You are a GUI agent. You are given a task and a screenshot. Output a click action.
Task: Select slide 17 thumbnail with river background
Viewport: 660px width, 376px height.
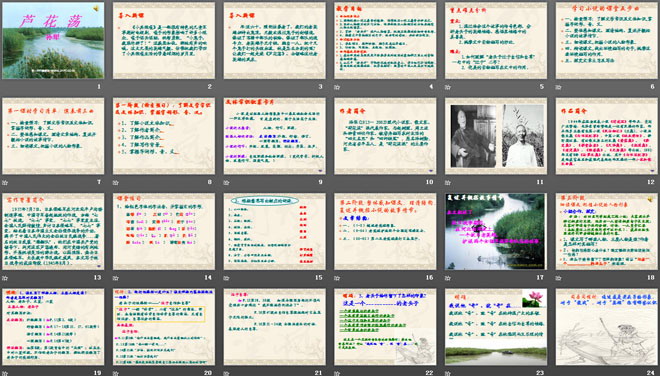(496, 232)
